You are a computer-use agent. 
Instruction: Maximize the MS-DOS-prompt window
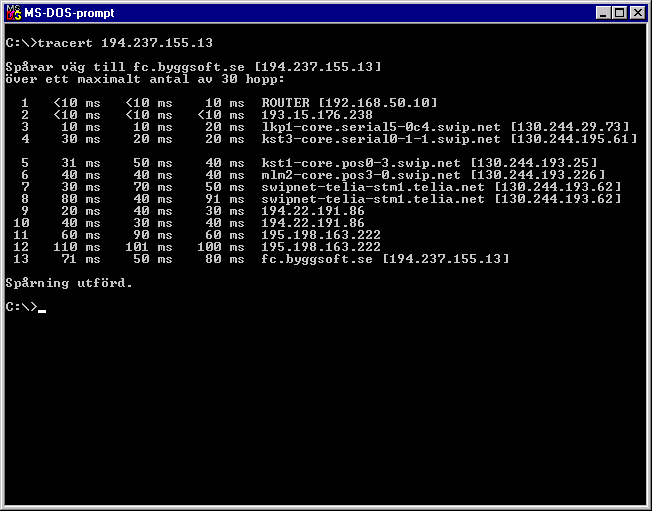(620, 13)
